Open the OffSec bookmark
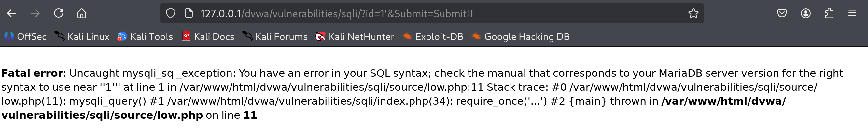 click(x=26, y=36)
